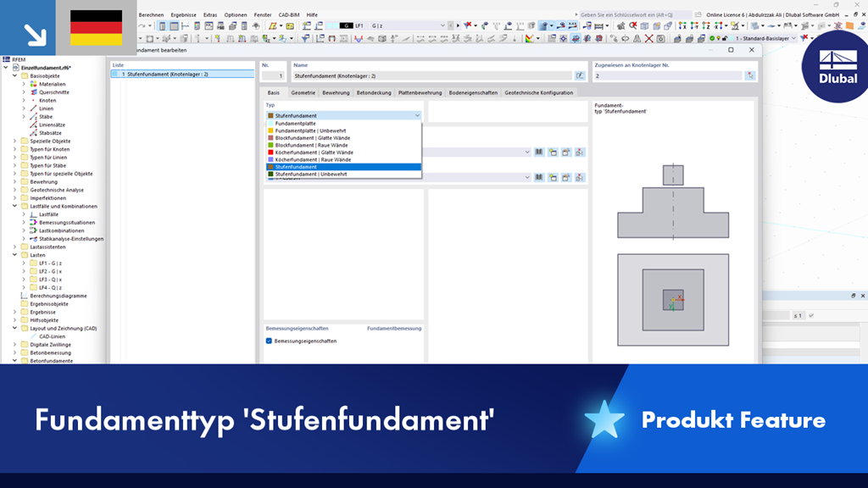The height and width of the screenshot is (488, 868).
Task: Click the funnel with red X icon in top toolbar
Action: [x=467, y=25]
